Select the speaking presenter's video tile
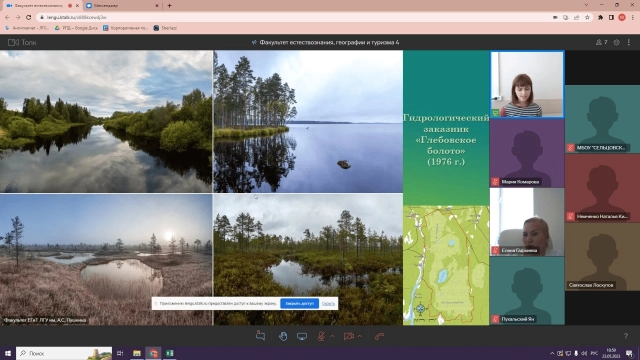The image size is (640, 360). [x=527, y=84]
